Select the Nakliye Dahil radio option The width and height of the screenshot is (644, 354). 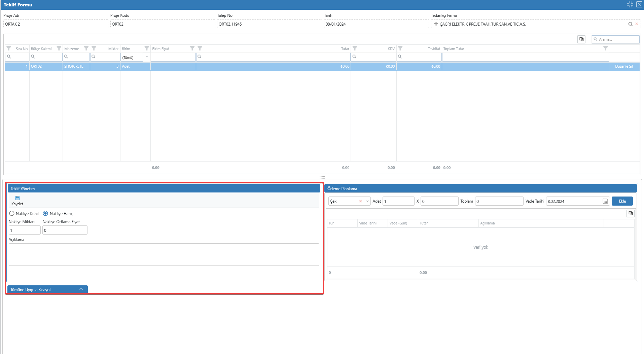[12, 214]
